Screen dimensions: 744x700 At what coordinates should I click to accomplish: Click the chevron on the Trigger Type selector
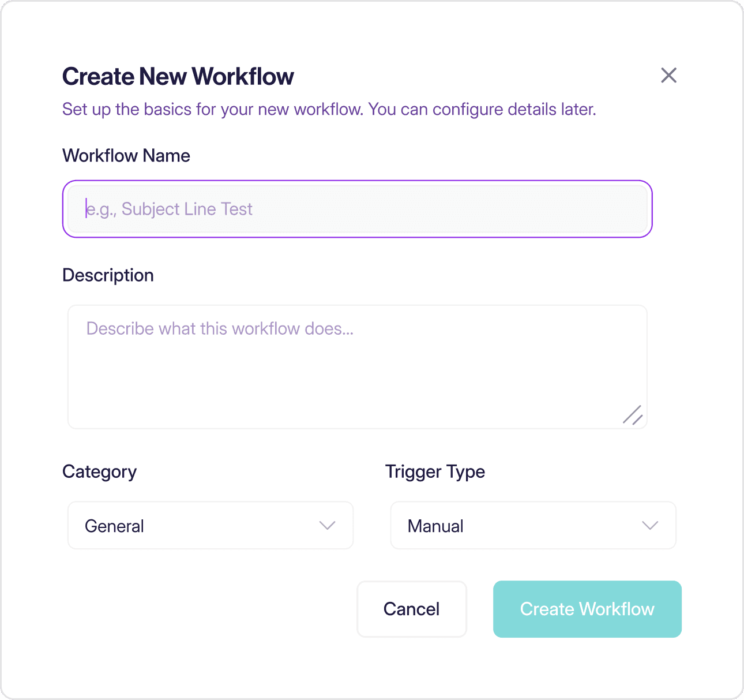(650, 526)
